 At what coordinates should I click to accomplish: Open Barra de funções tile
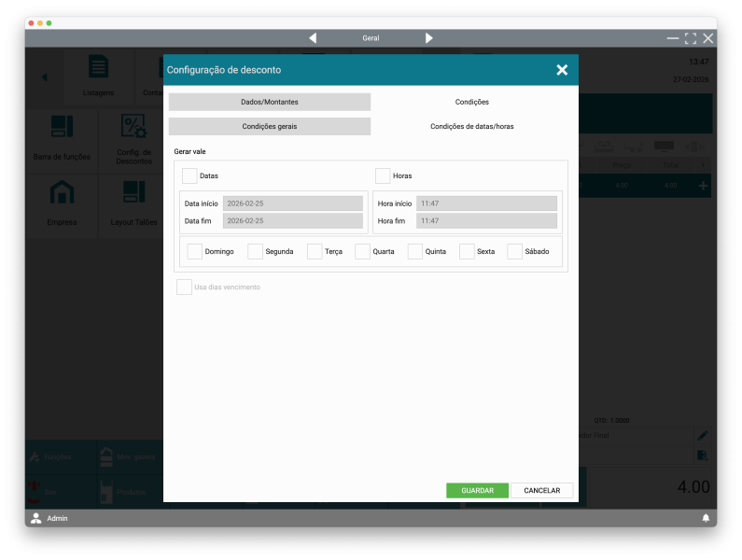(x=62, y=136)
